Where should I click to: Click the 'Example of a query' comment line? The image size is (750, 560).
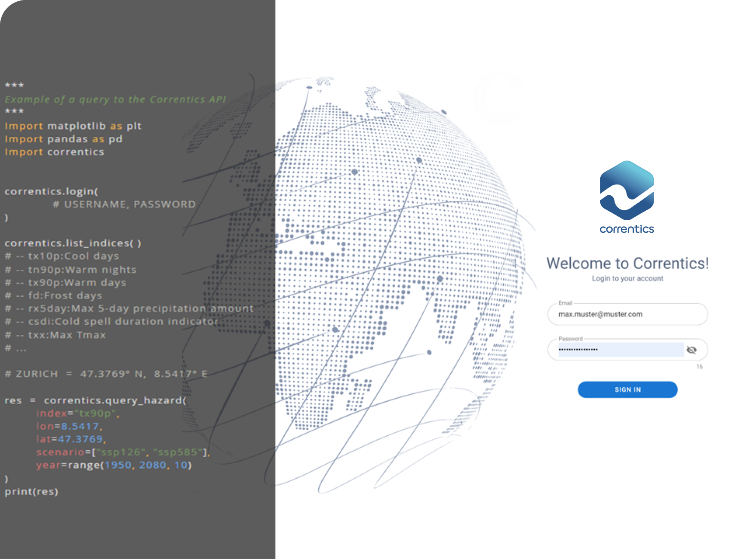tap(115, 99)
